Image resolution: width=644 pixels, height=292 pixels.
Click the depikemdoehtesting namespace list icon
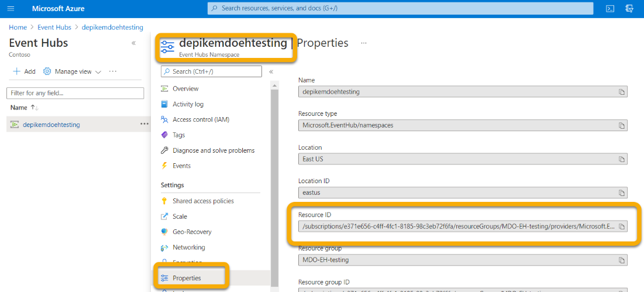15,125
